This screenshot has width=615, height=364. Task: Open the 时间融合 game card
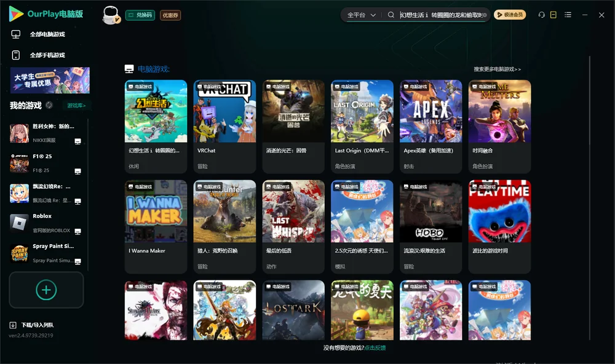(499, 127)
